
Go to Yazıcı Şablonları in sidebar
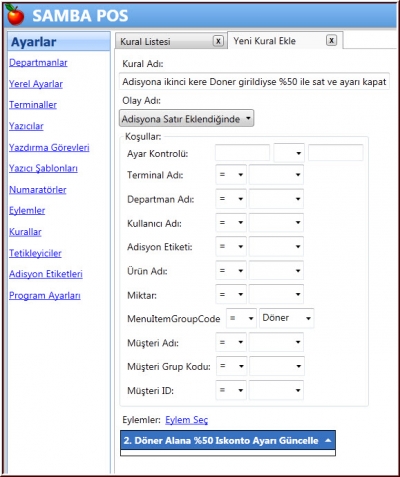coord(43,168)
